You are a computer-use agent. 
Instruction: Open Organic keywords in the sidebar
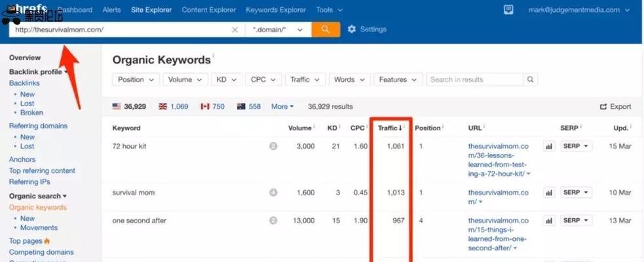[x=38, y=208]
